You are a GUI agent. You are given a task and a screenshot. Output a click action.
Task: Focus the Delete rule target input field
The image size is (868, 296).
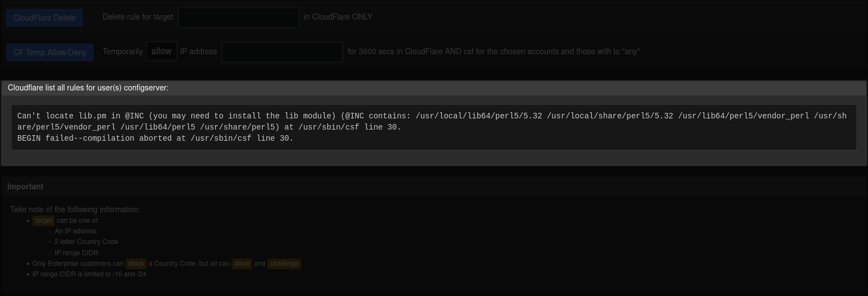[239, 17]
